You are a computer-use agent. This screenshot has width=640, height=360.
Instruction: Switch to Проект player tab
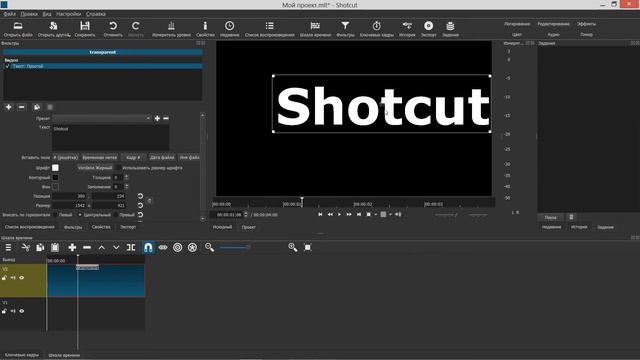(x=249, y=227)
